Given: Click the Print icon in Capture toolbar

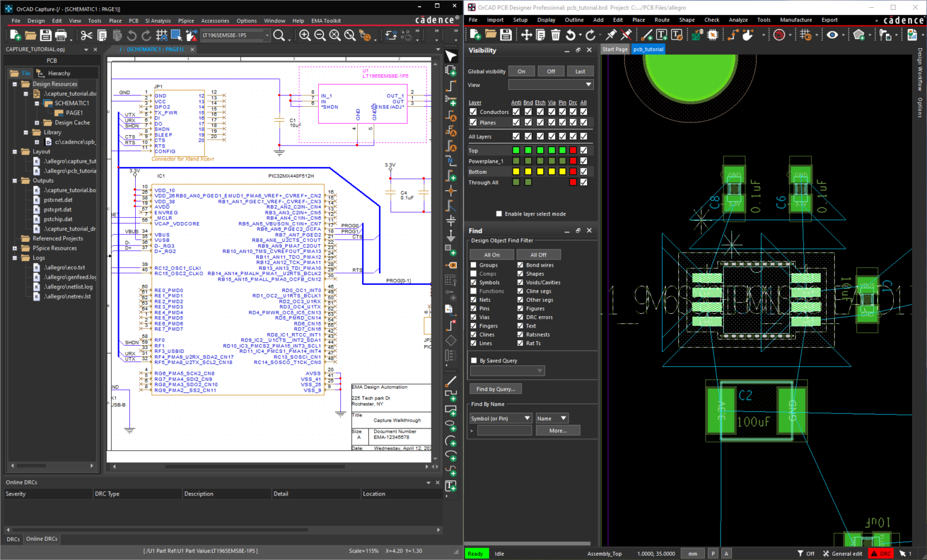Looking at the screenshot, I should tap(60, 35).
